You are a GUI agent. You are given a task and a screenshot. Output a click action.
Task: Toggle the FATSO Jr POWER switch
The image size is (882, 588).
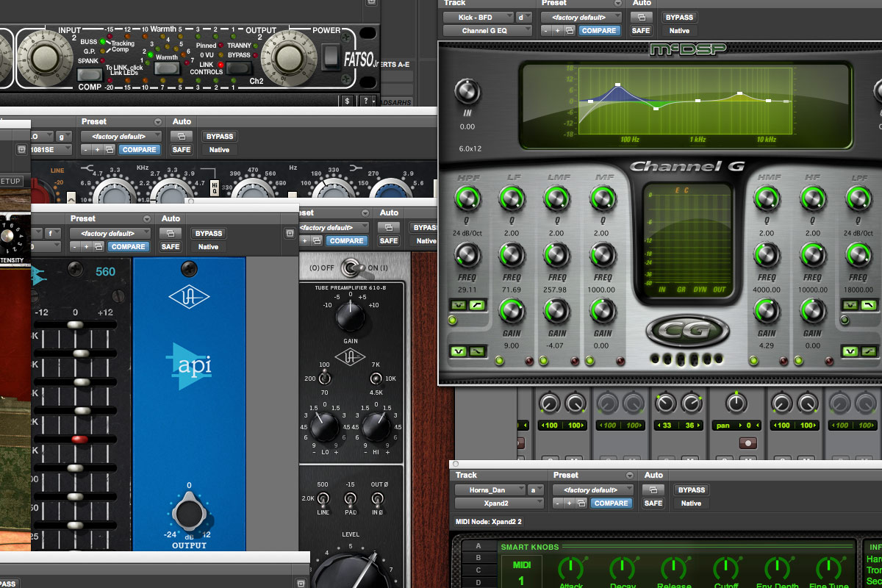(332, 58)
